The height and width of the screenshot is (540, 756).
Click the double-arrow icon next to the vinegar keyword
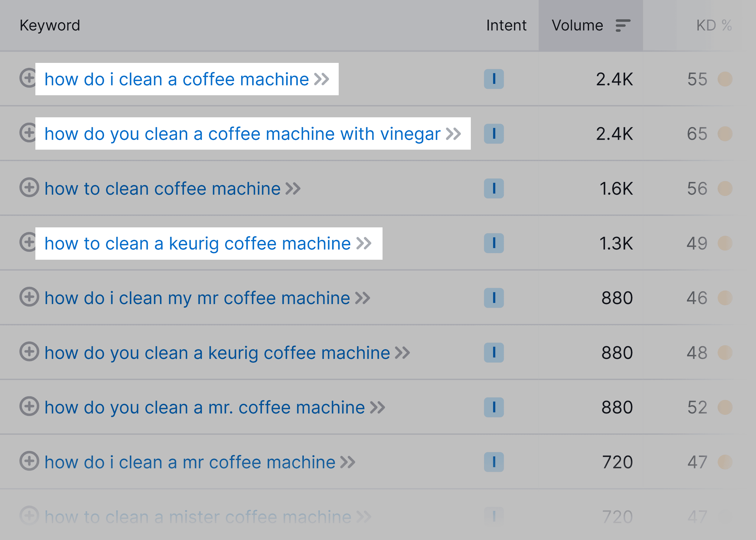[453, 134]
